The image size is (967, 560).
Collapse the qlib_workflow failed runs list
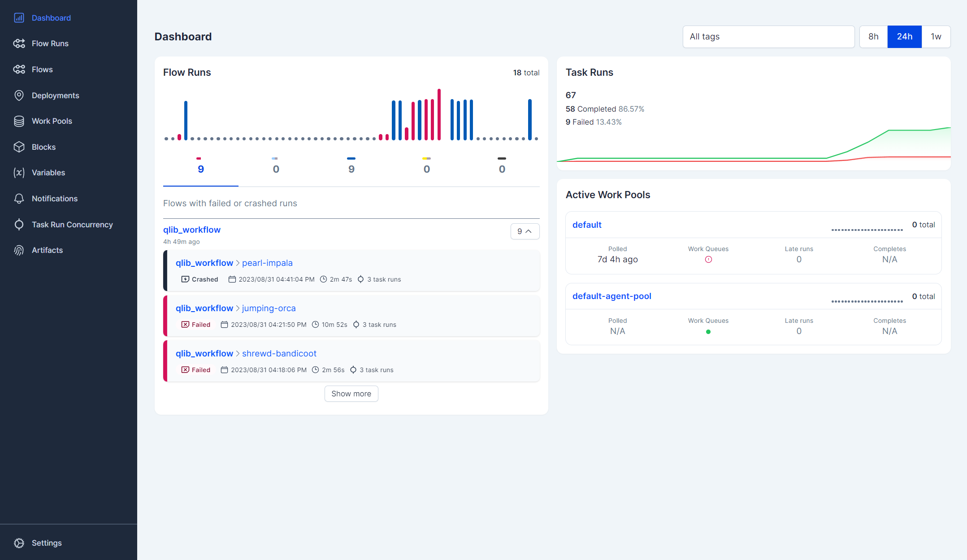pyautogui.click(x=525, y=231)
